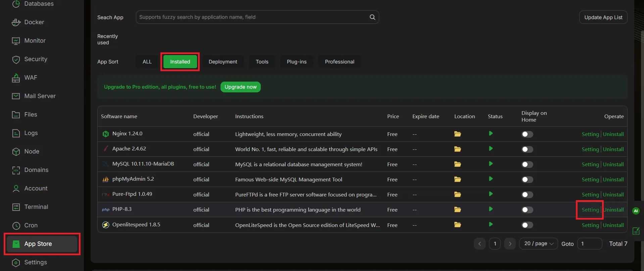
Task: Open the Files folder icon in sidebar
Action: click(x=16, y=115)
